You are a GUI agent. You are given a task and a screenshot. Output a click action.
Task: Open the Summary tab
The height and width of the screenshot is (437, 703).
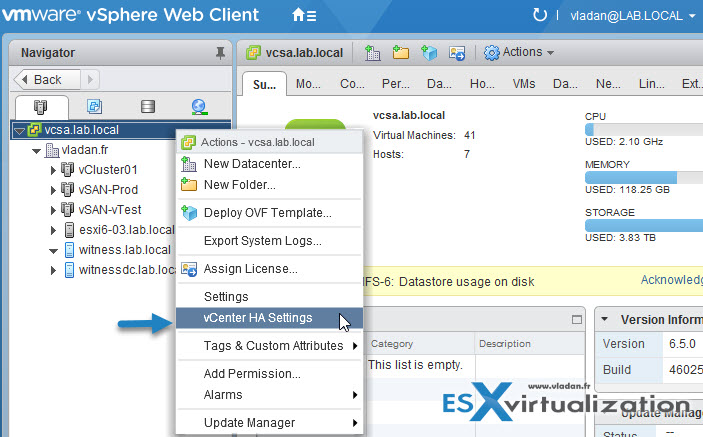(x=264, y=84)
